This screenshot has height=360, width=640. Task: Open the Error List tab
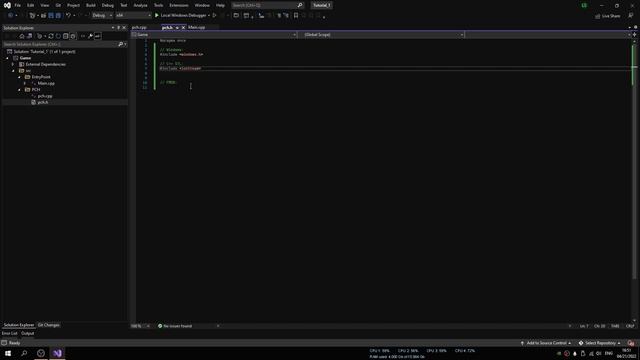(10, 333)
